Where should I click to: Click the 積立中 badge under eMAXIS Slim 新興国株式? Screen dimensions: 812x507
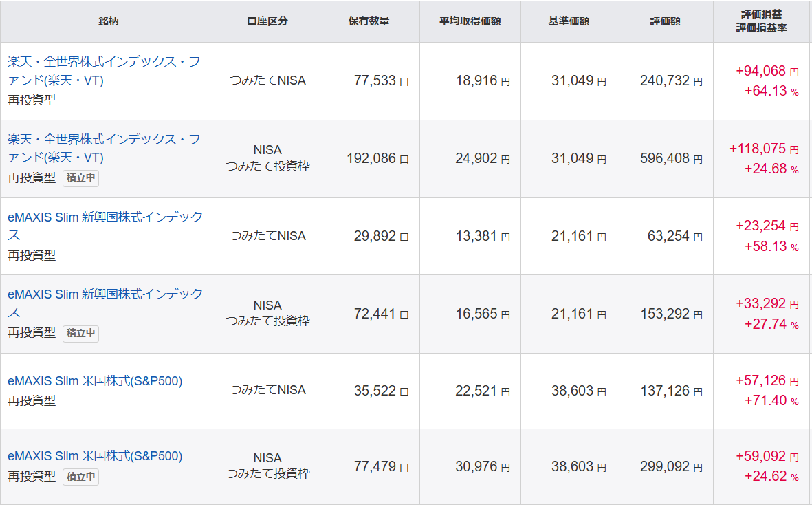[x=81, y=333]
